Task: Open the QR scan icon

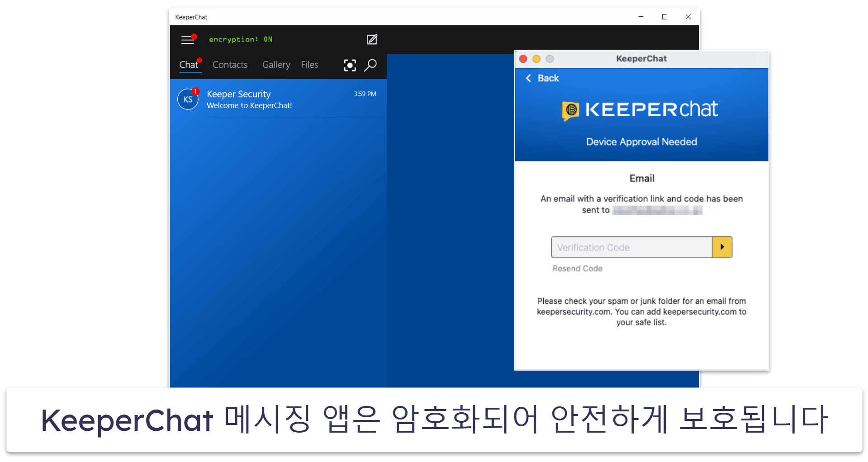Action: point(350,66)
